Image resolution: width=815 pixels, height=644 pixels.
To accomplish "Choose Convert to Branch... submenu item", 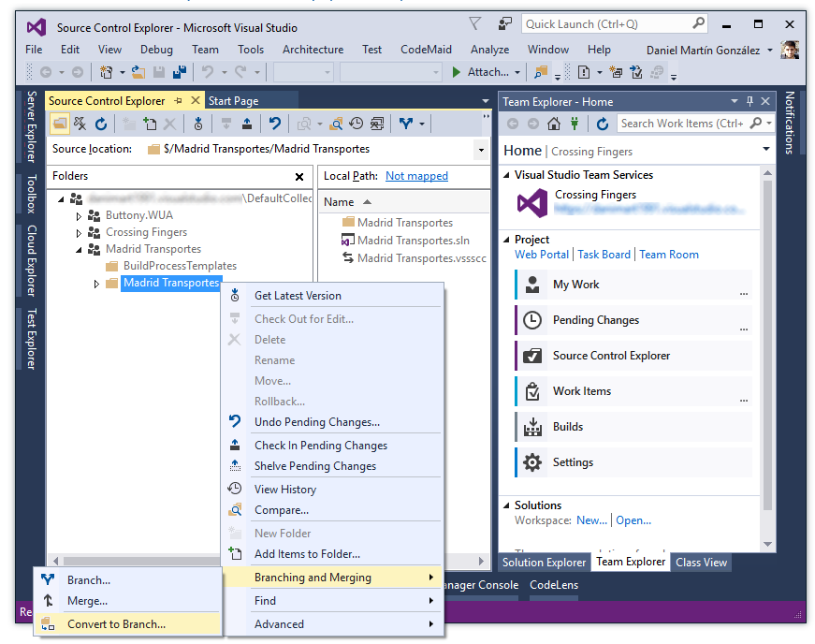I will click(x=128, y=624).
